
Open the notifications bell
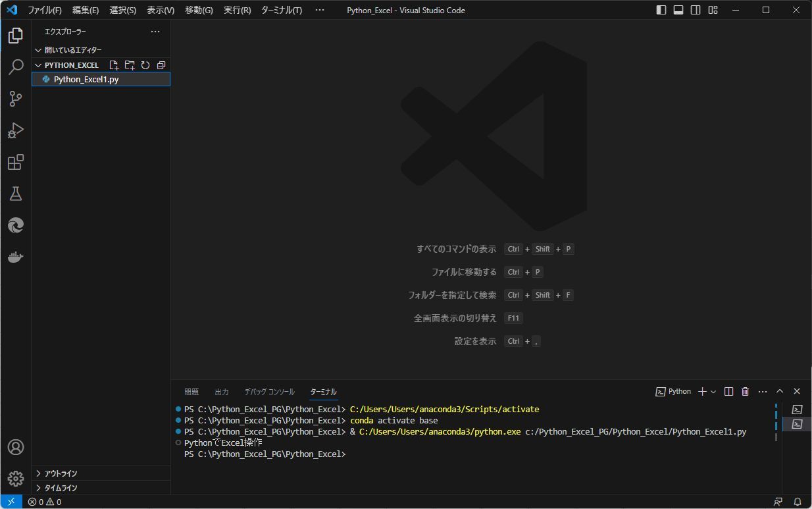click(x=798, y=502)
